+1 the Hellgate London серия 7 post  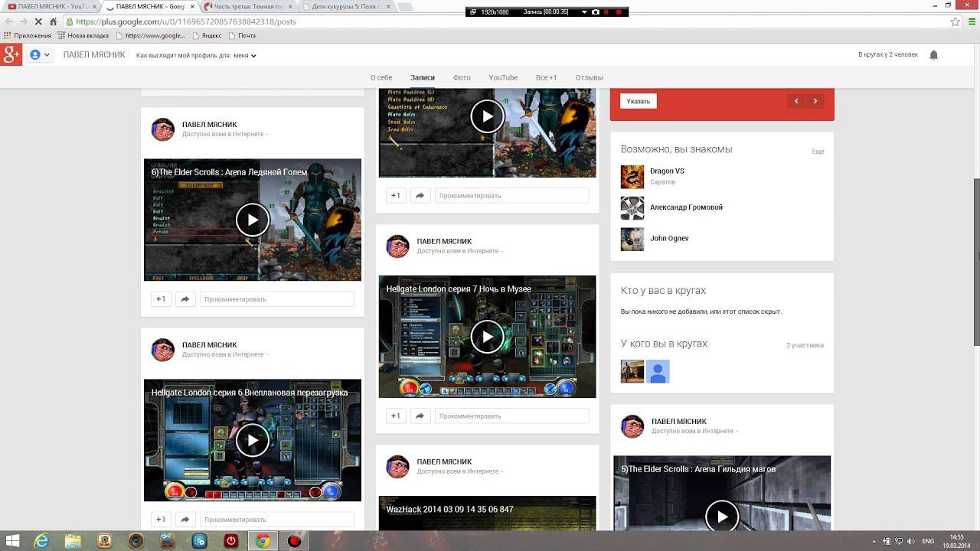coord(395,416)
